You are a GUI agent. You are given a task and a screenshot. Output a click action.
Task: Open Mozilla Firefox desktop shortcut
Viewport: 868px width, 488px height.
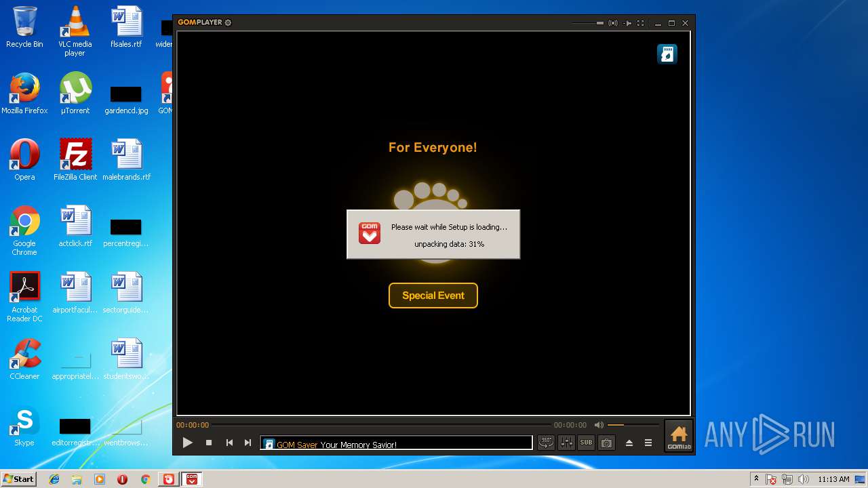pos(24,94)
